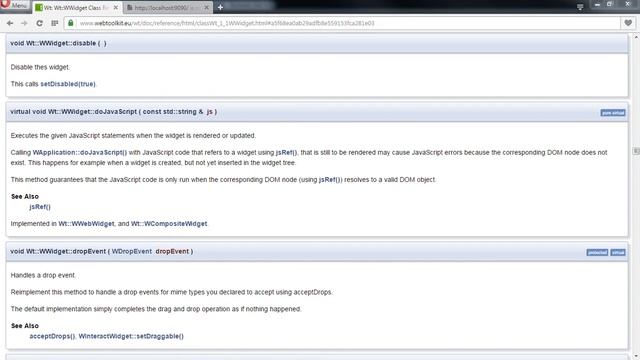
Task: Open the Opera Menu button
Action: coord(14,6)
